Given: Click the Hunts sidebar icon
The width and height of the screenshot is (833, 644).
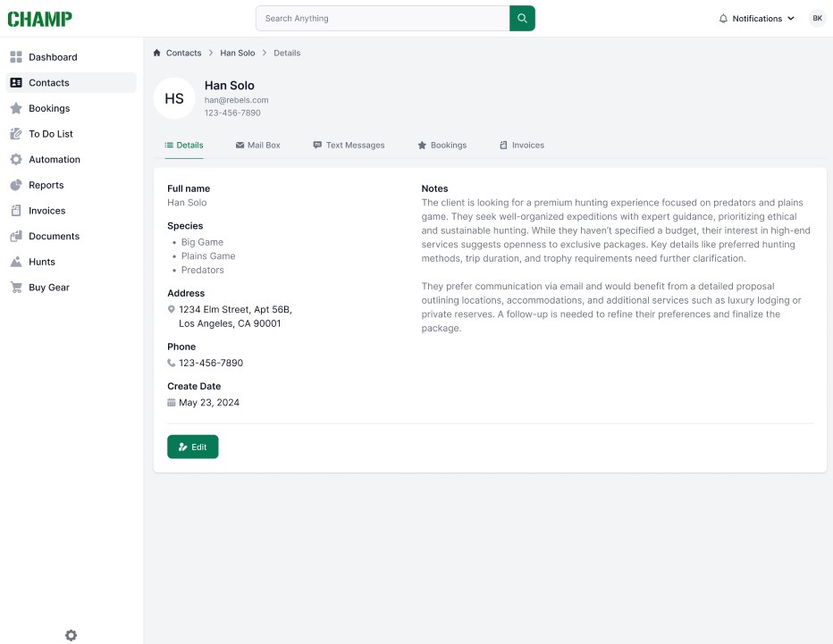Looking at the screenshot, I should pos(16,262).
